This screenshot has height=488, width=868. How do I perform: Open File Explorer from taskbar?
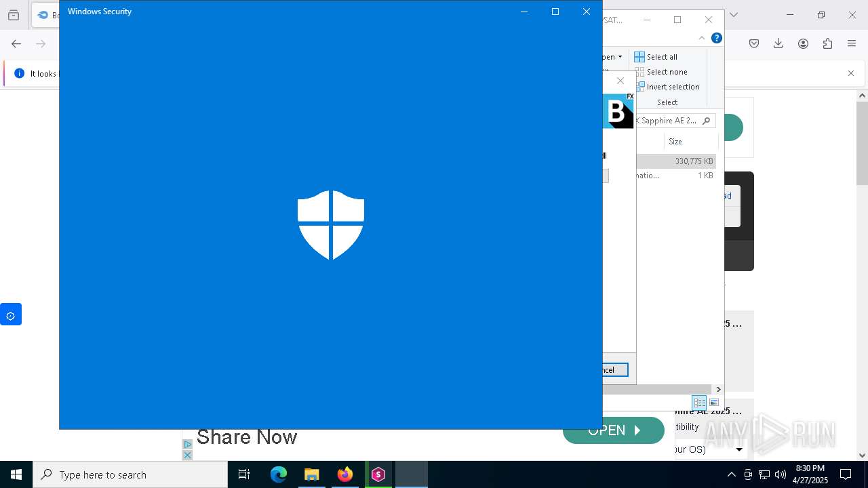[x=312, y=474]
